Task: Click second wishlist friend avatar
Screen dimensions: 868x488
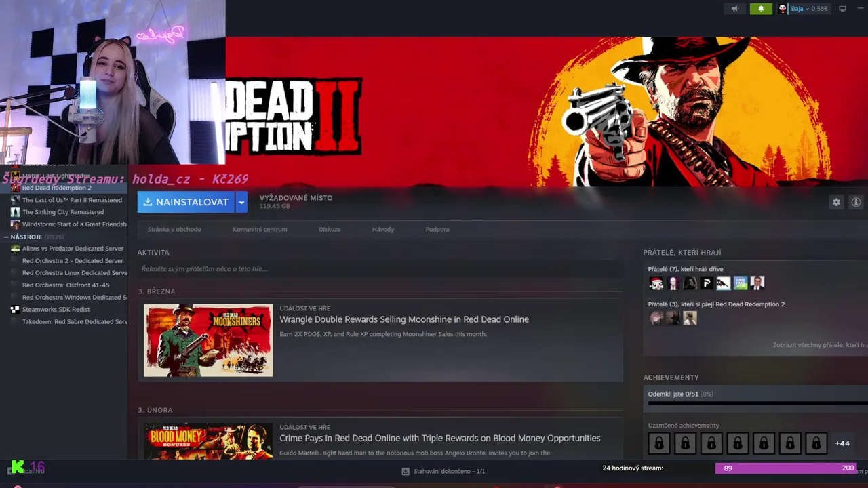Action: coord(673,318)
